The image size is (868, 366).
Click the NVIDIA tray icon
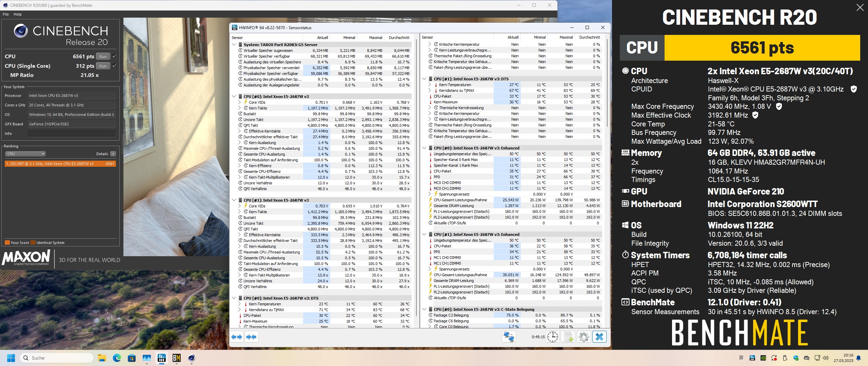(763, 358)
